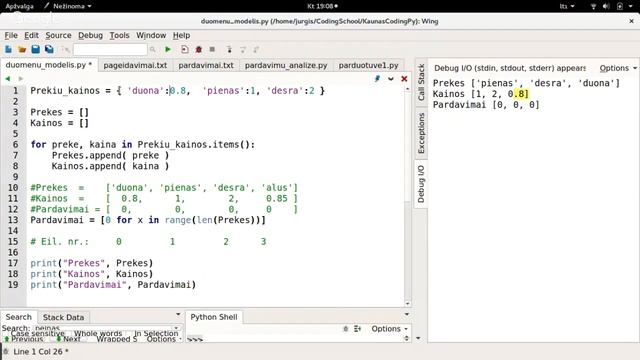
Task: Open the Call Stack vertical tab
Action: [x=421, y=82]
